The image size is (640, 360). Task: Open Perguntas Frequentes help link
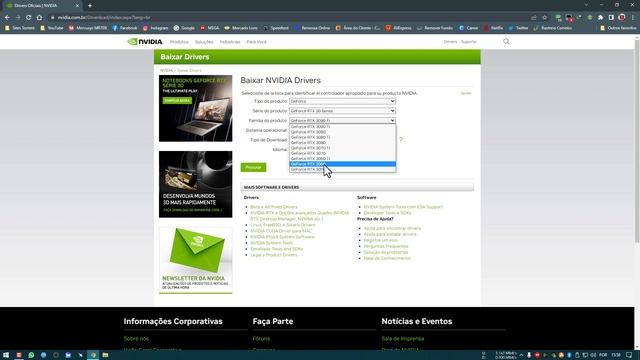click(x=386, y=246)
